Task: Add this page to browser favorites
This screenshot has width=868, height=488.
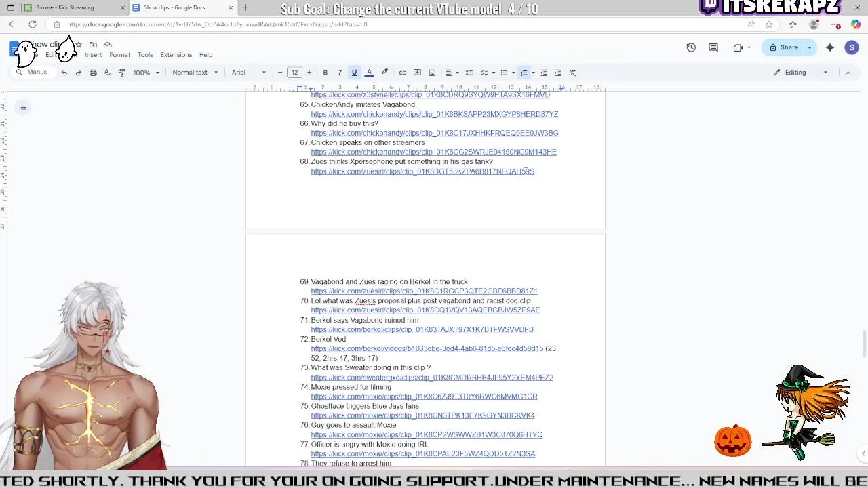Action: point(768,24)
